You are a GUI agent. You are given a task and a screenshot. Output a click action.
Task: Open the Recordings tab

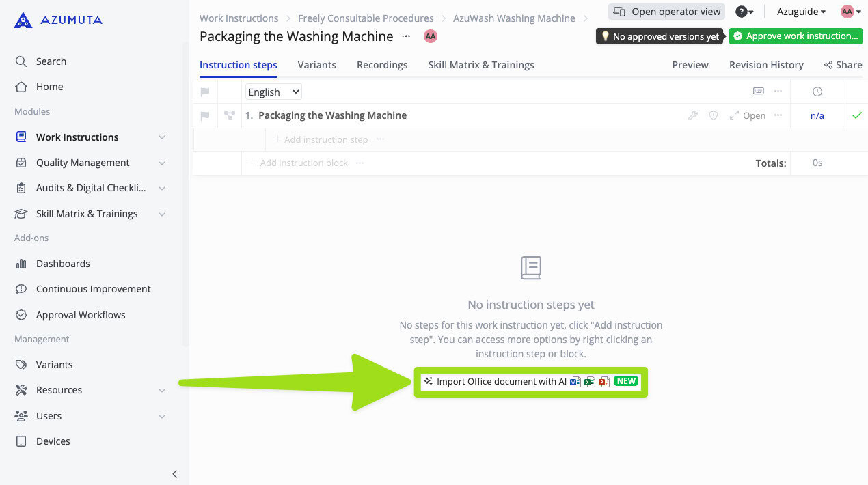(382, 65)
